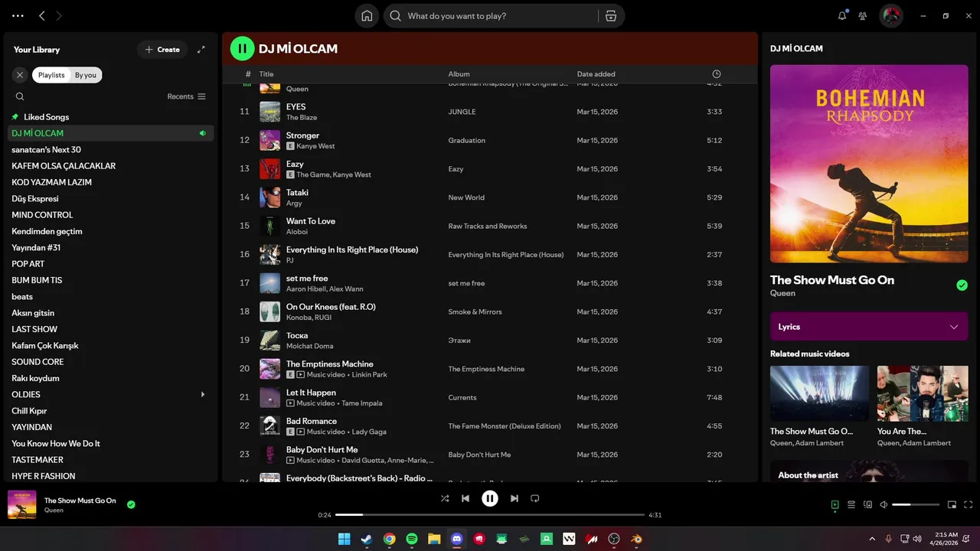This screenshot has height=551, width=980.
Task: Open the Miniplayer icon
Action: pyautogui.click(x=952, y=505)
